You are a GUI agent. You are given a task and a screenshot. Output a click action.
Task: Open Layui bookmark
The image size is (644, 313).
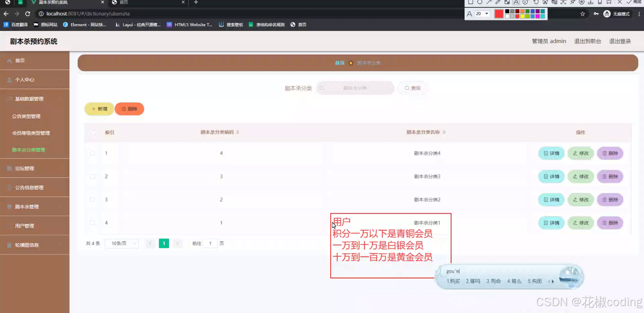coord(138,25)
